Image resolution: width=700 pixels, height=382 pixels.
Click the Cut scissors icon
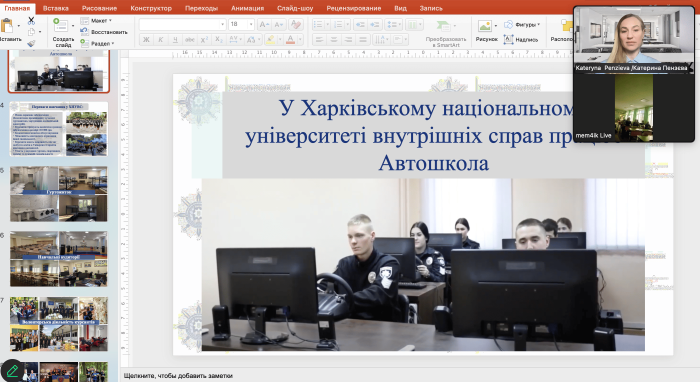31,21
